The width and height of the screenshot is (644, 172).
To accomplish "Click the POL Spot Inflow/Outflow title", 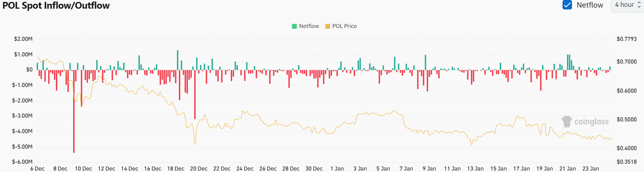I will (x=56, y=5).
